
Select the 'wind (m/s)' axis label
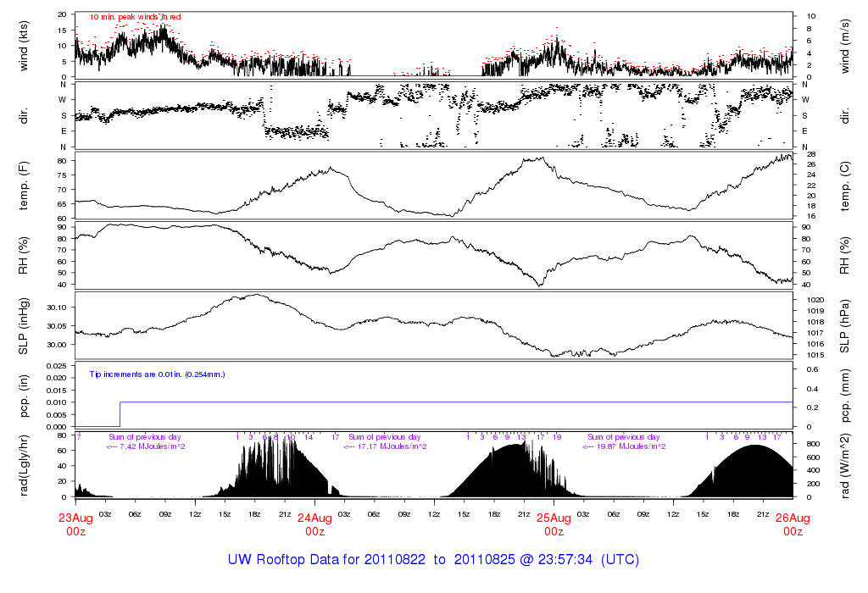(x=843, y=46)
